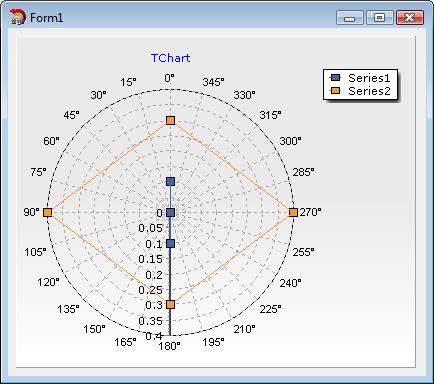Click the Form1 helmet application icon
Image resolution: width=434 pixels, height=384 pixels.
point(18,17)
